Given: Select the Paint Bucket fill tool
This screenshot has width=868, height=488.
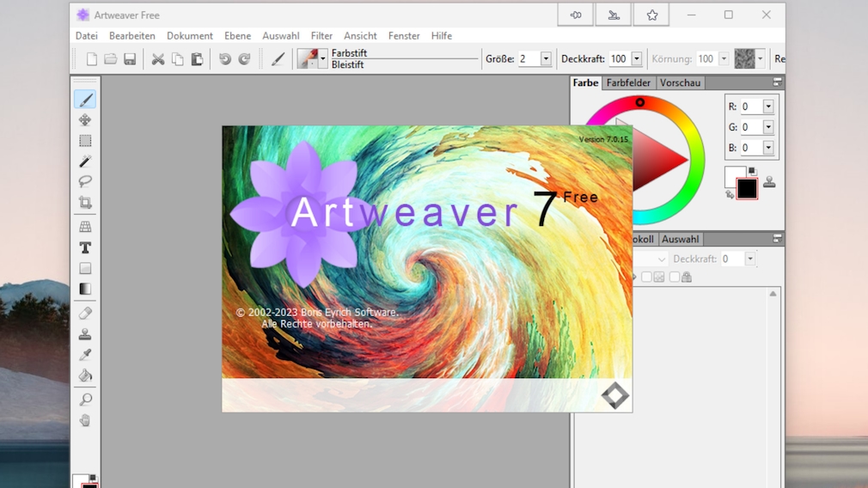Looking at the screenshot, I should [x=85, y=375].
